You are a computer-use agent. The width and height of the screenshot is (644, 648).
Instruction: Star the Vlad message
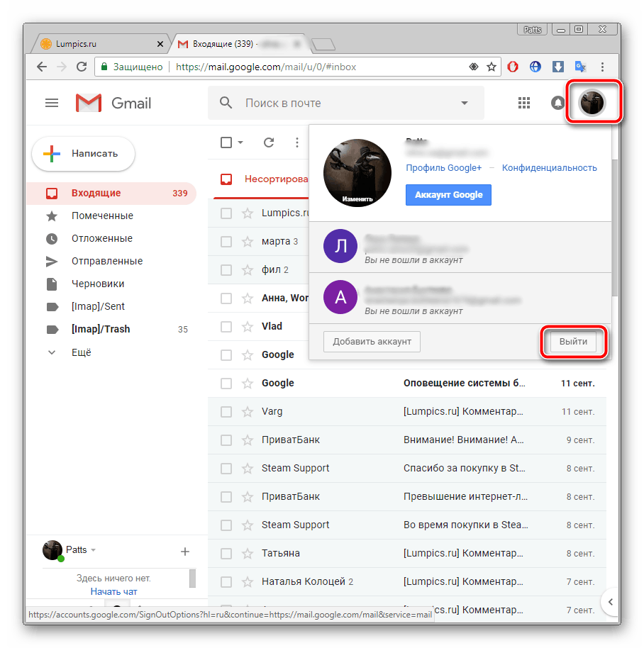(248, 326)
